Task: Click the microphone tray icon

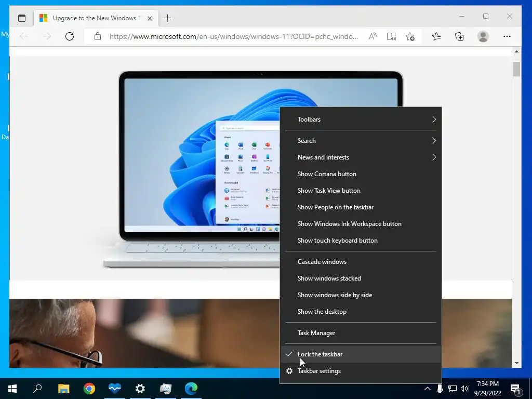Action: pyautogui.click(x=440, y=389)
